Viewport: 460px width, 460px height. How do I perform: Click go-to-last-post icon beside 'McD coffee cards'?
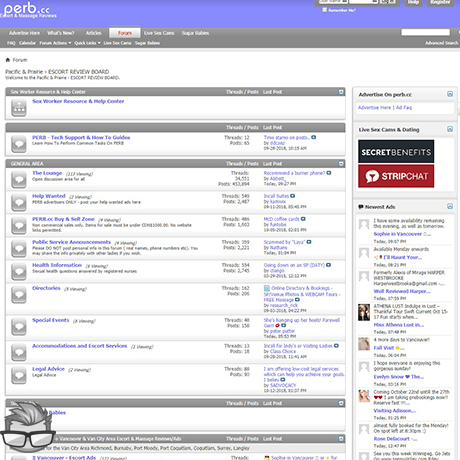click(303, 219)
